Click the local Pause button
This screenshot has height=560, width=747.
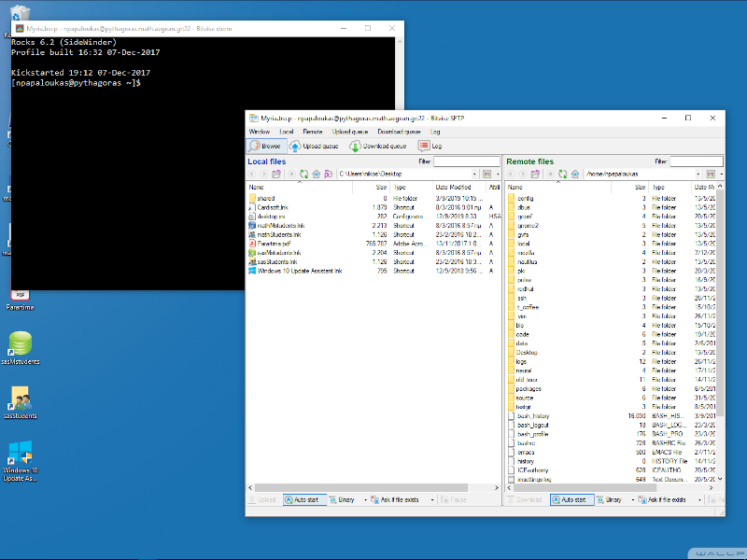pyautogui.click(x=454, y=499)
